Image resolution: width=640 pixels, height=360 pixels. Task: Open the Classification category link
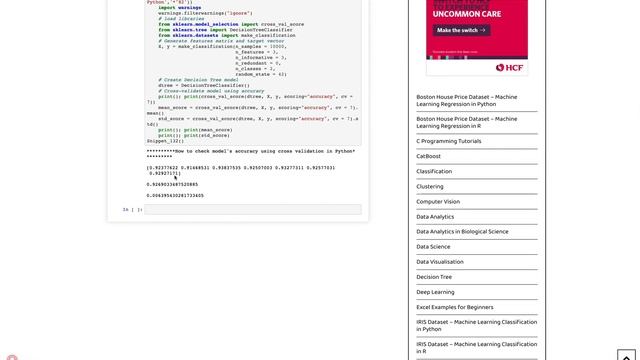[x=434, y=171]
